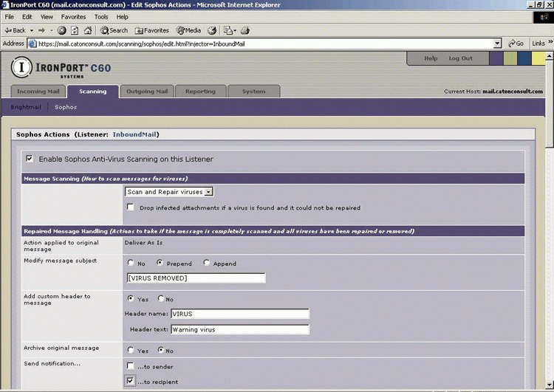The width and height of the screenshot is (554, 392).
Task: Switch to the Reporting tab
Action: 200,91
